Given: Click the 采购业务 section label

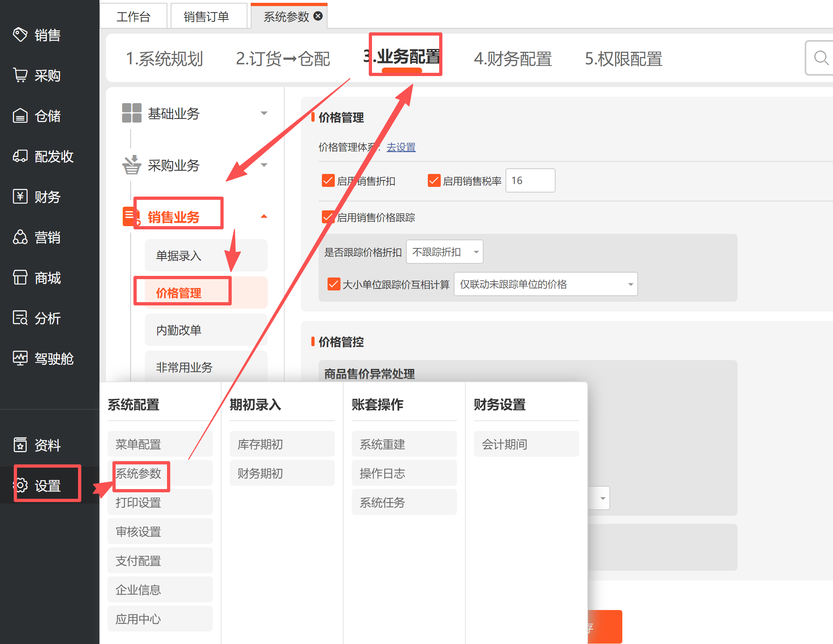Looking at the screenshot, I should (x=173, y=165).
